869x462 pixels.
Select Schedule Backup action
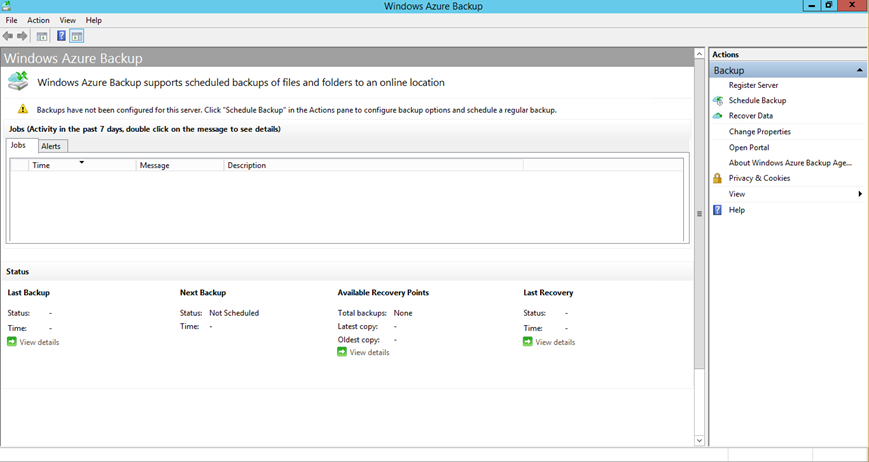[x=757, y=101]
